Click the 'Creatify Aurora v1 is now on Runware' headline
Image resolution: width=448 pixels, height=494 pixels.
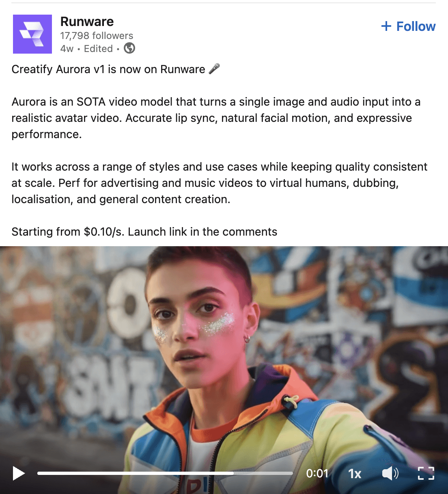pyautogui.click(x=108, y=69)
